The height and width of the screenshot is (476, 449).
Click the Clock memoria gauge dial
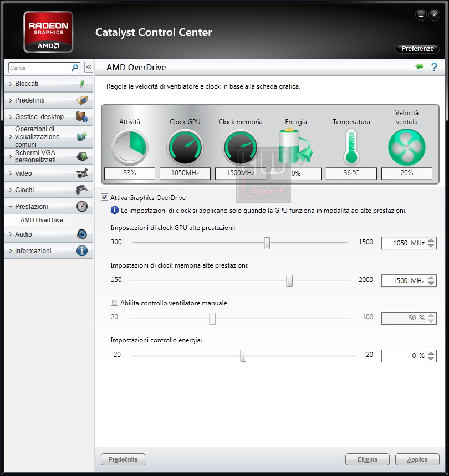pos(241,147)
